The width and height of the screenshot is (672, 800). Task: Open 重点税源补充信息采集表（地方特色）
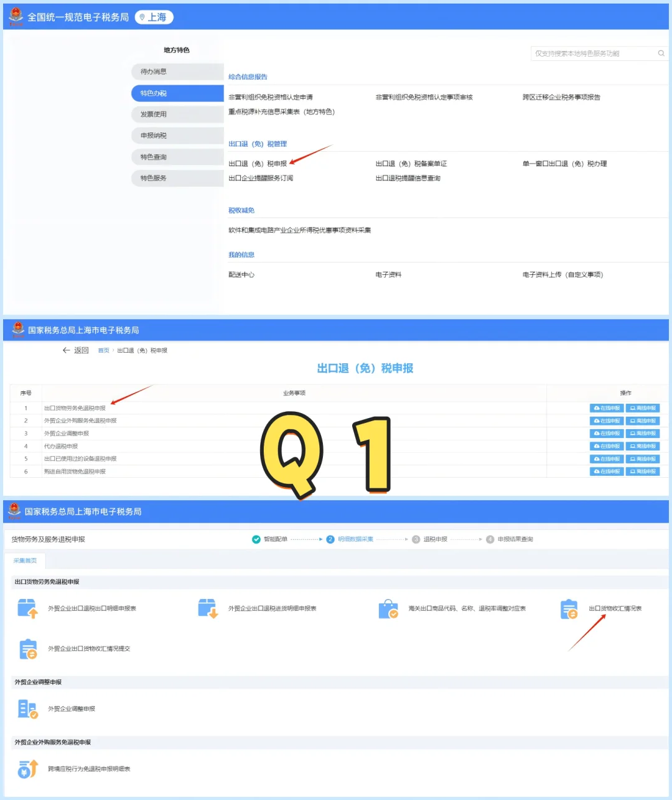pos(281,112)
